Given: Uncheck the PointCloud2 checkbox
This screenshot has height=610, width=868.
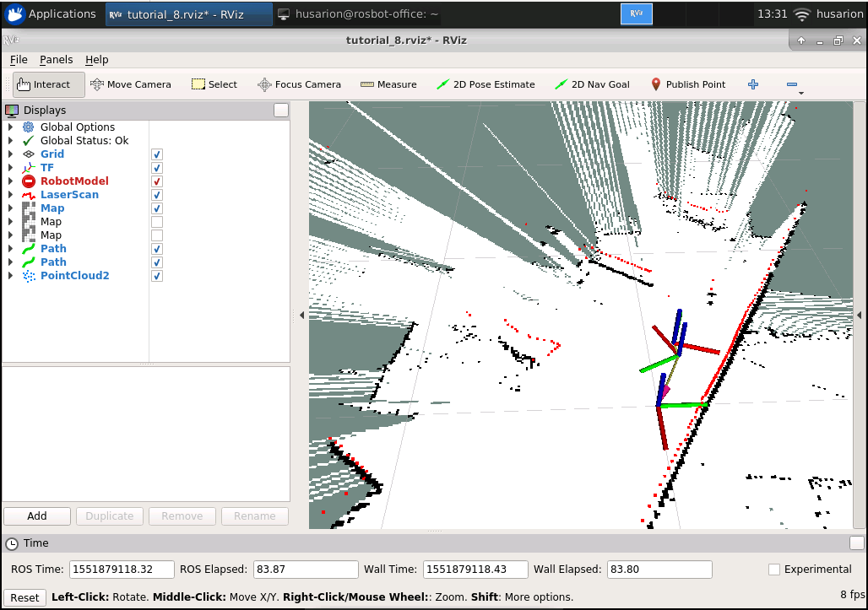Looking at the screenshot, I should coord(157,276).
